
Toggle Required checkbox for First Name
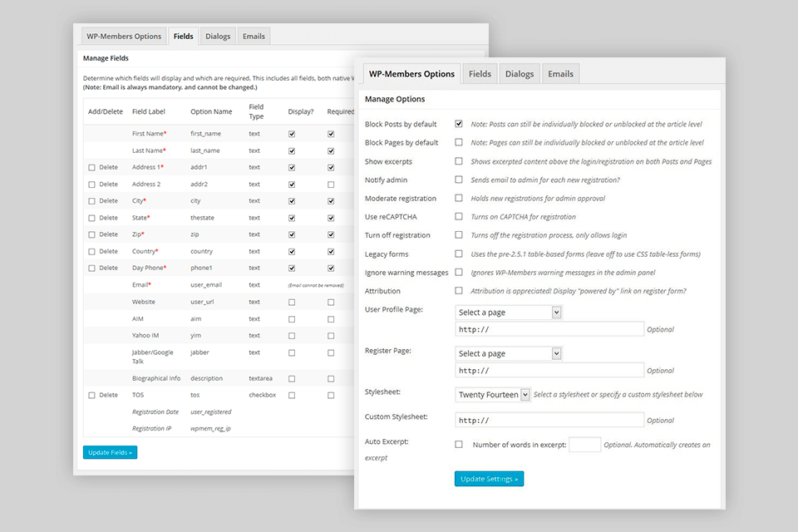pos(331,134)
